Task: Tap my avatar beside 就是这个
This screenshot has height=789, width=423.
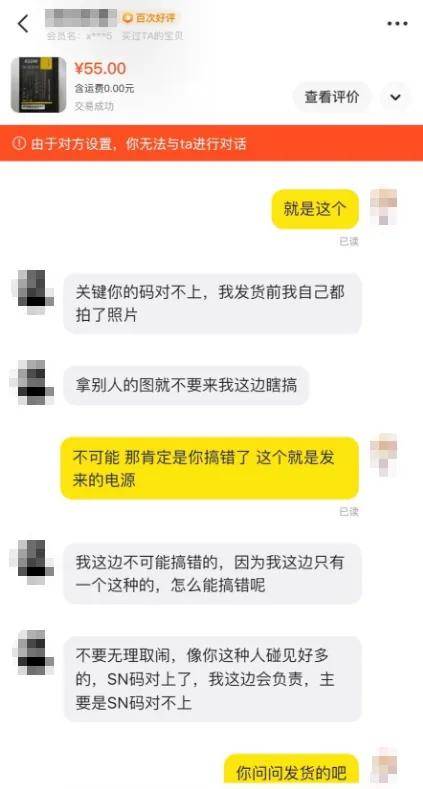Action: pyautogui.click(x=384, y=207)
